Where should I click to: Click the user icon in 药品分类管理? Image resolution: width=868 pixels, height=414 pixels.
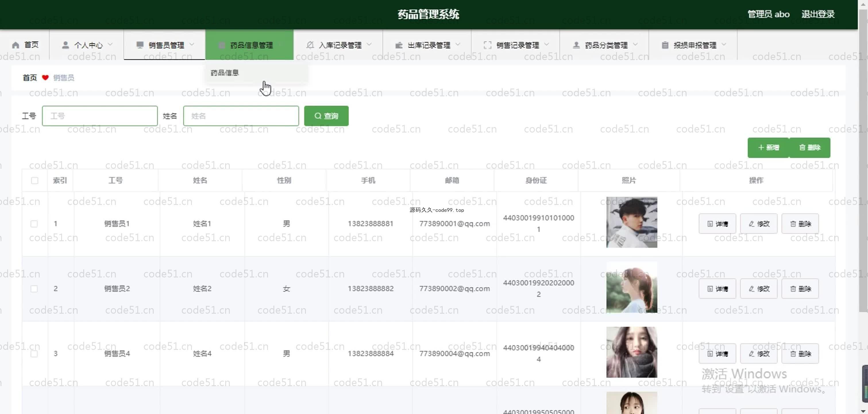576,45
